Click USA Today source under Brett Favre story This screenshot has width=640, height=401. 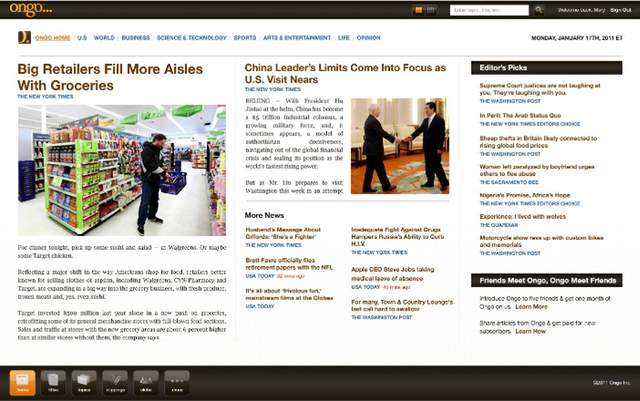point(260,276)
